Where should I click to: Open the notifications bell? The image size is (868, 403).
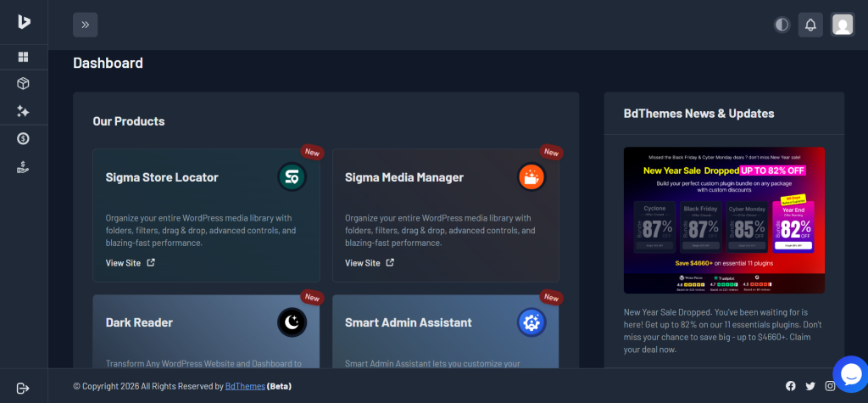810,25
